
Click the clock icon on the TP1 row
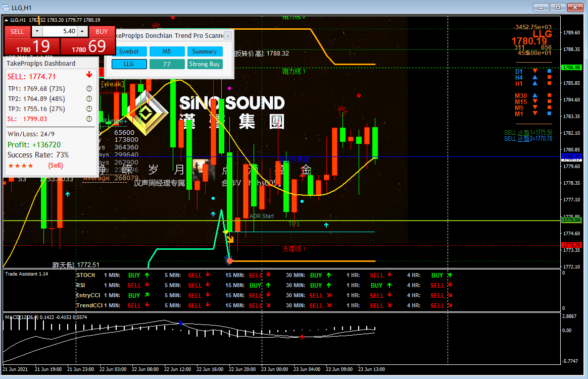(89, 89)
